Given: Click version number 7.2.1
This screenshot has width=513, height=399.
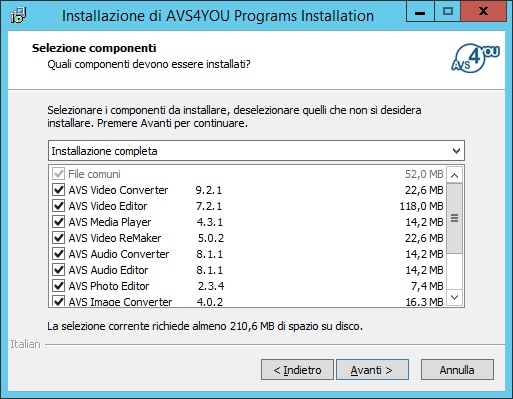Looking at the screenshot, I should pyautogui.click(x=209, y=206).
